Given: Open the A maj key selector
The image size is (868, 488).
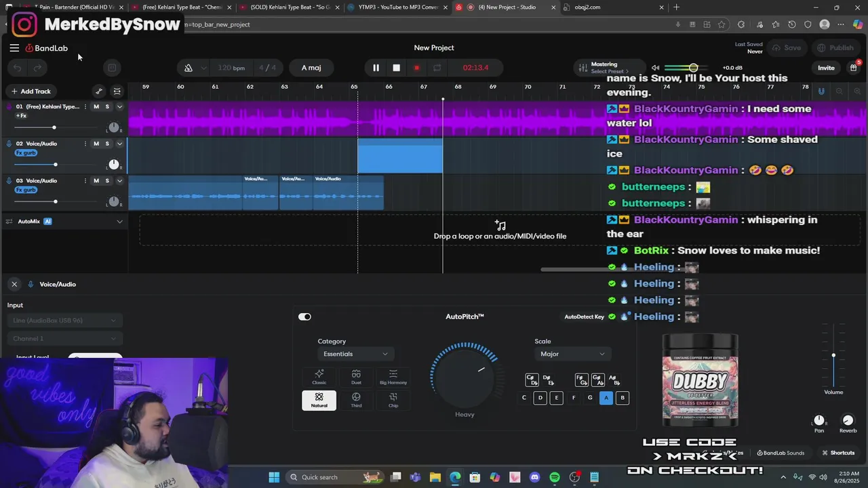Looking at the screenshot, I should tap(311, 68).
